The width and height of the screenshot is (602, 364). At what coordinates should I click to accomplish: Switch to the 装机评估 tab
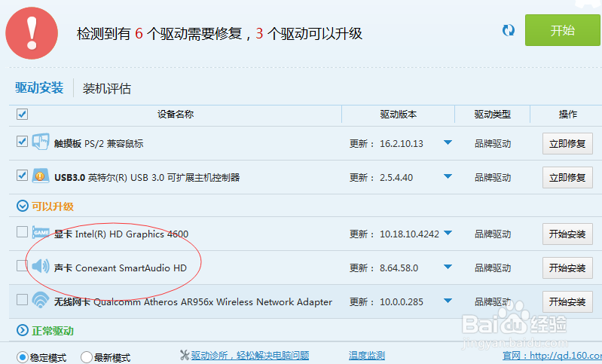pyautogui.click(x=107, y=89)
